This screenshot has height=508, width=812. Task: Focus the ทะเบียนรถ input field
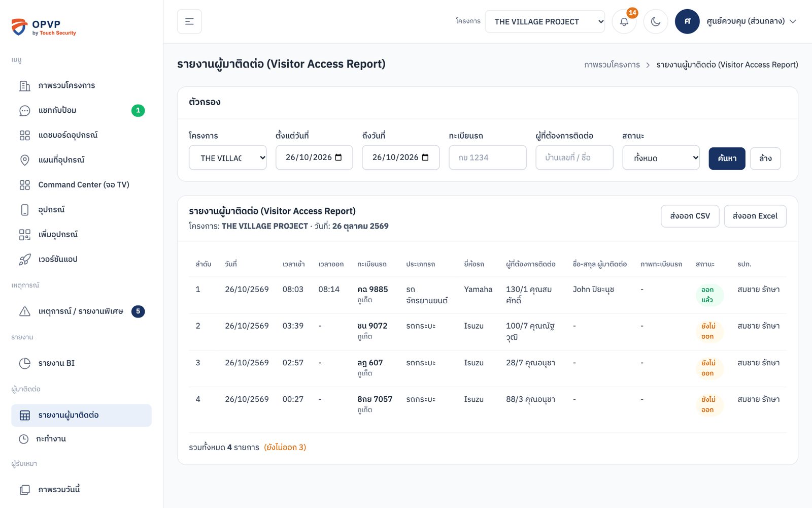[x=488, y=157]
